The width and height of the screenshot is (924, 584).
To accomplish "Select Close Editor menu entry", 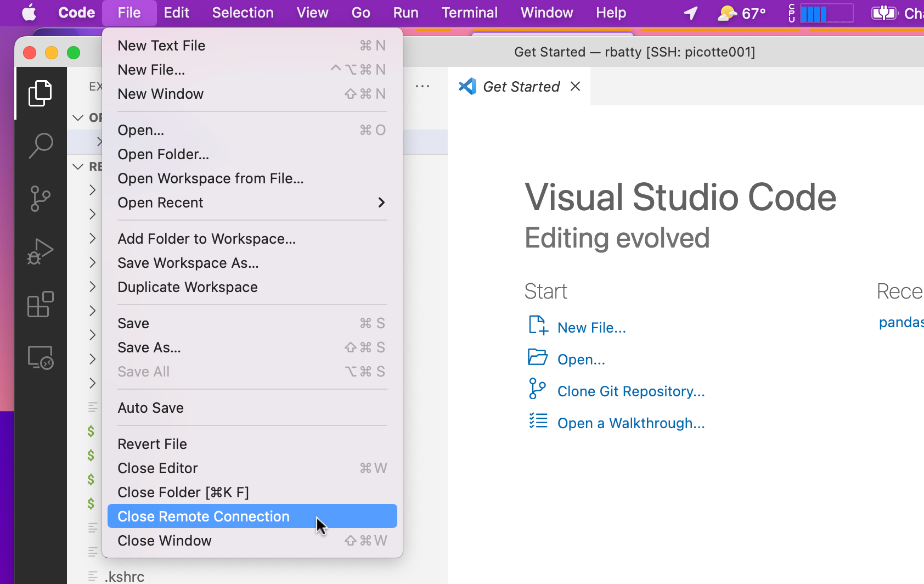I will click(252, 468).
